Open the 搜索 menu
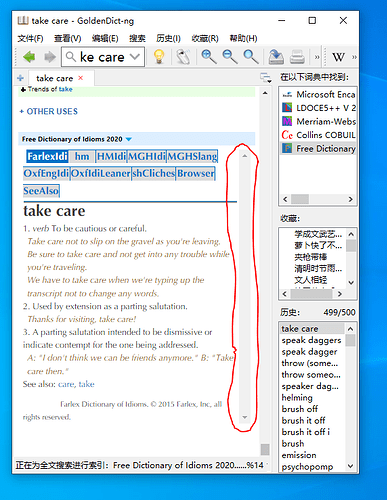The width and height of the screenshot is (387, 500). click(x=137, y=38)
